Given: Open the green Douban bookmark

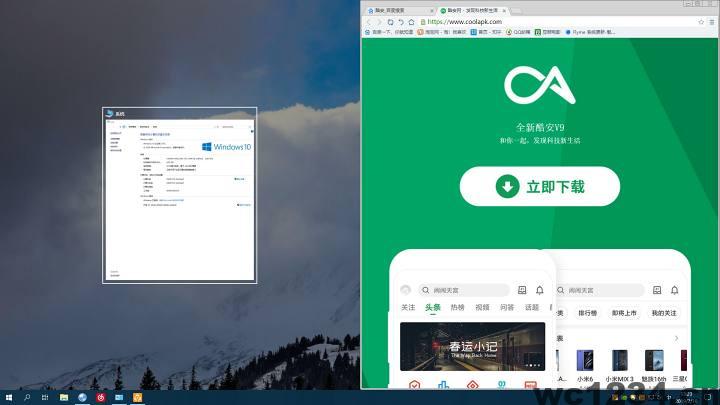Looking at the screenshot, I should click(547, 32).
